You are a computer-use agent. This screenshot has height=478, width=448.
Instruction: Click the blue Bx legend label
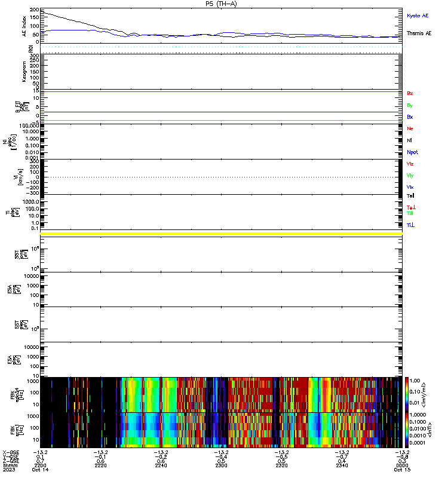(410, 117)
